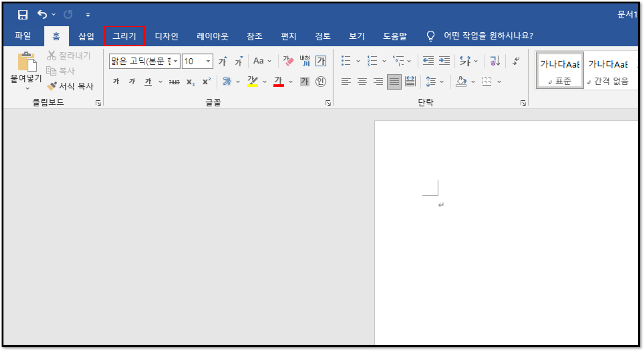Click the increase indent icon
The image size is (644, 351).
coord(444,61)
